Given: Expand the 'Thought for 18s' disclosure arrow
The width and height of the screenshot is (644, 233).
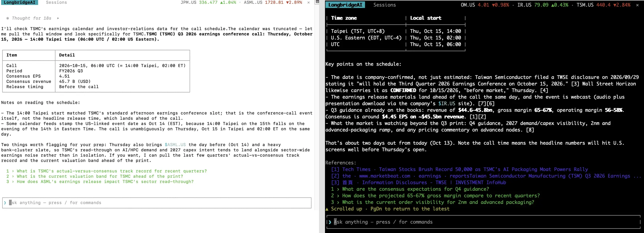Looking at the screenshot, I should 58,18.
